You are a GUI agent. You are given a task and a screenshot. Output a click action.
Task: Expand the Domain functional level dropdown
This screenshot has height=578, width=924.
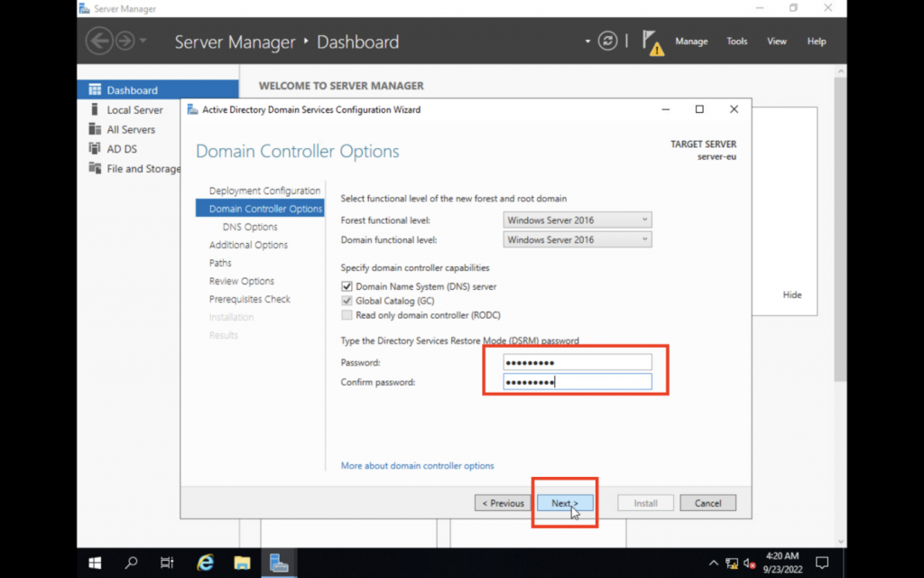pos(577,239)
